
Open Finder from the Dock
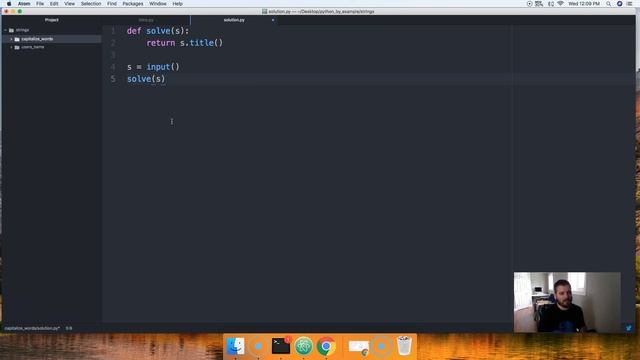[x=236, y=346]
